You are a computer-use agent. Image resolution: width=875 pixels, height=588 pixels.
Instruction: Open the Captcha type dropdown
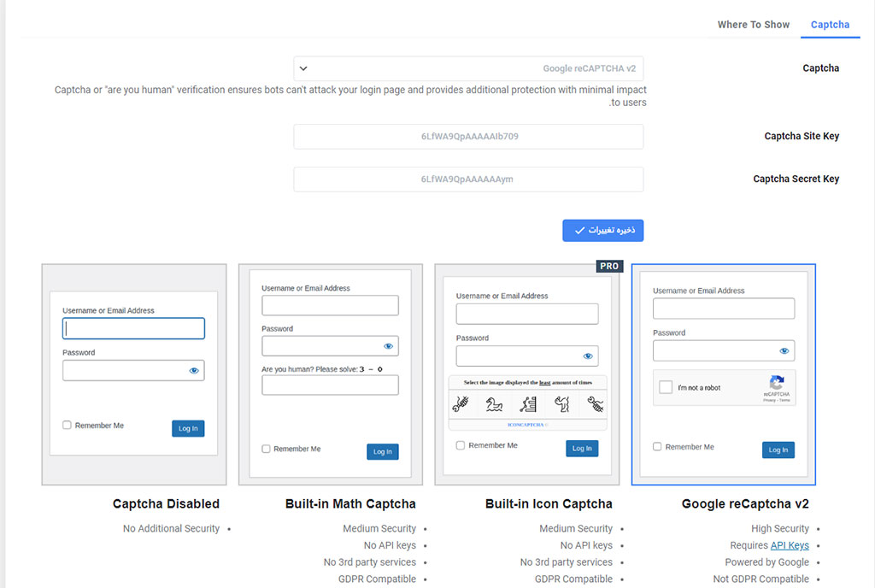tap(468, 68)
